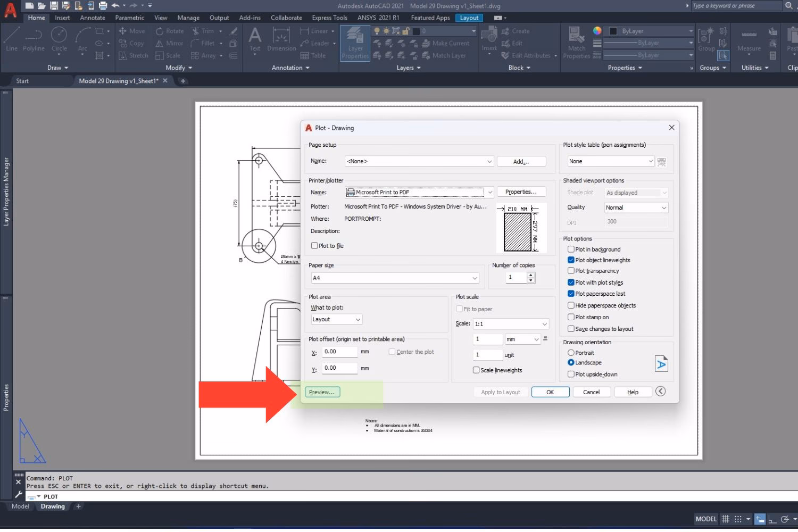Click the Measure utility tool
798x532 pixels.
point(749,39)
